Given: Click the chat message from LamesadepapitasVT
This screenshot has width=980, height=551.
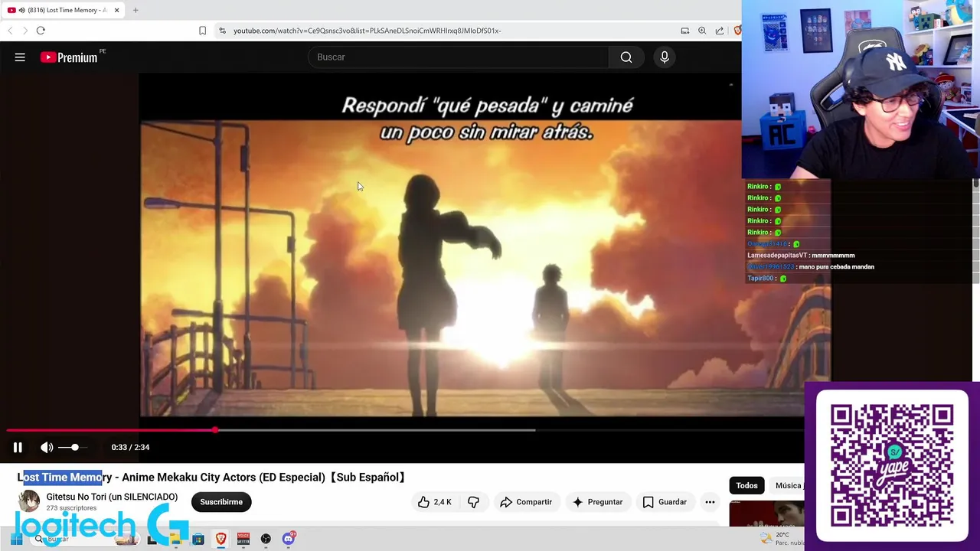Looking at the screenshot, I should pos(801,256).
